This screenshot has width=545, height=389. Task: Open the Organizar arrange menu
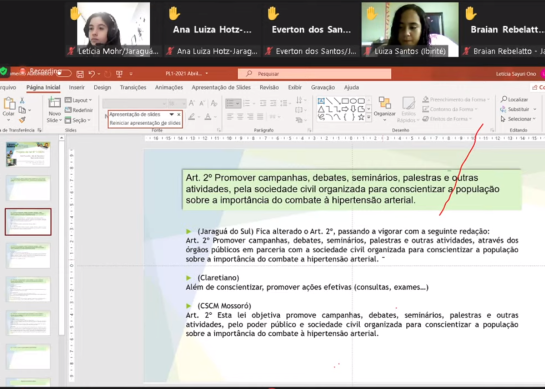coord(384,109)
